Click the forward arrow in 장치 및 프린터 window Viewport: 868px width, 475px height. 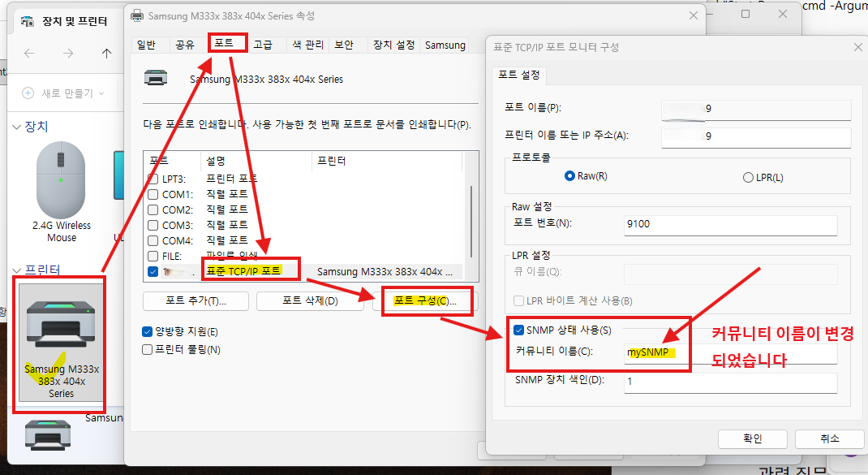click(x=68, y=54)
